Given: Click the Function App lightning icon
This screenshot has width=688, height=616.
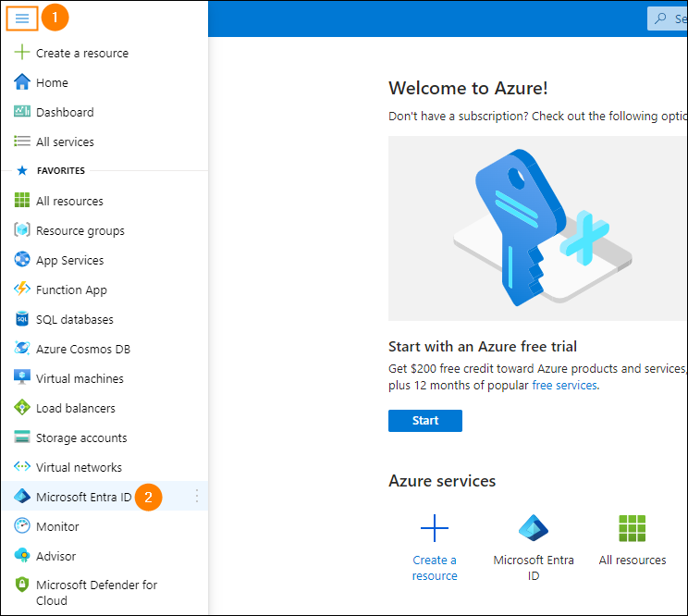Looking at the screenshot, I should coord(22,290).
